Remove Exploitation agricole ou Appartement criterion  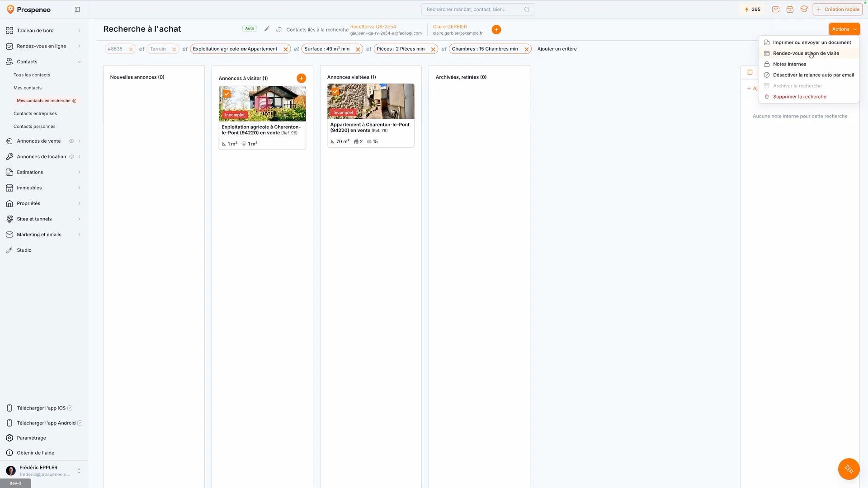pos(286,49)
